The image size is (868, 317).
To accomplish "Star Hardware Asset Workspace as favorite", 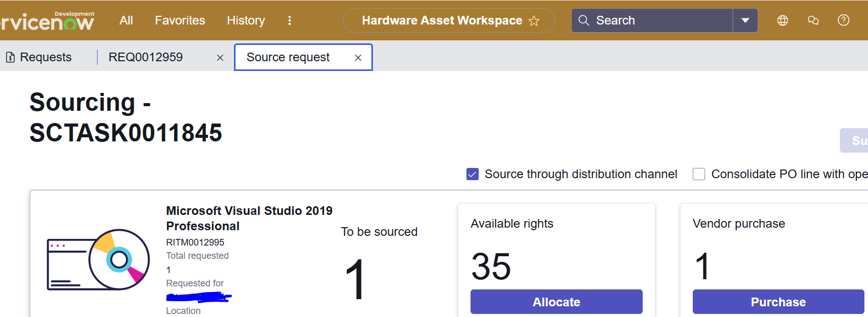I will (x=534, y=21).
